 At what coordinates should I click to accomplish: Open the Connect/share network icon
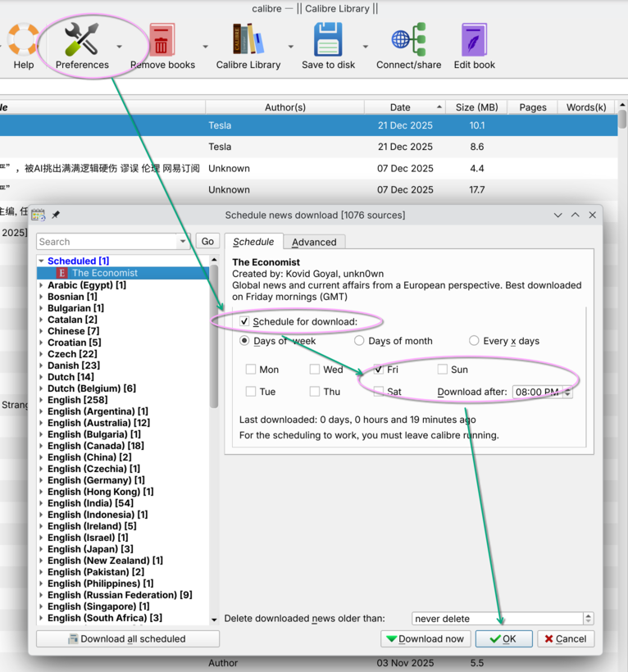pyautogui.click(x=408, y=39)
